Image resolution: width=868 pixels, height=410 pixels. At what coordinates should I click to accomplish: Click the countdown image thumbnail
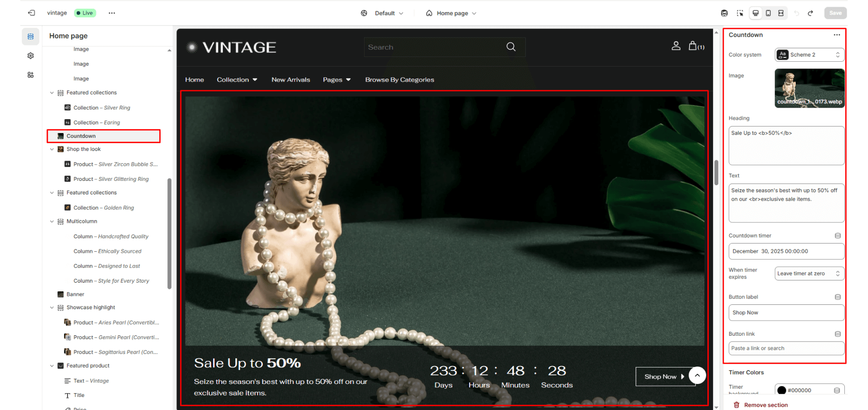pyautogui.click(x=810, y=88)
